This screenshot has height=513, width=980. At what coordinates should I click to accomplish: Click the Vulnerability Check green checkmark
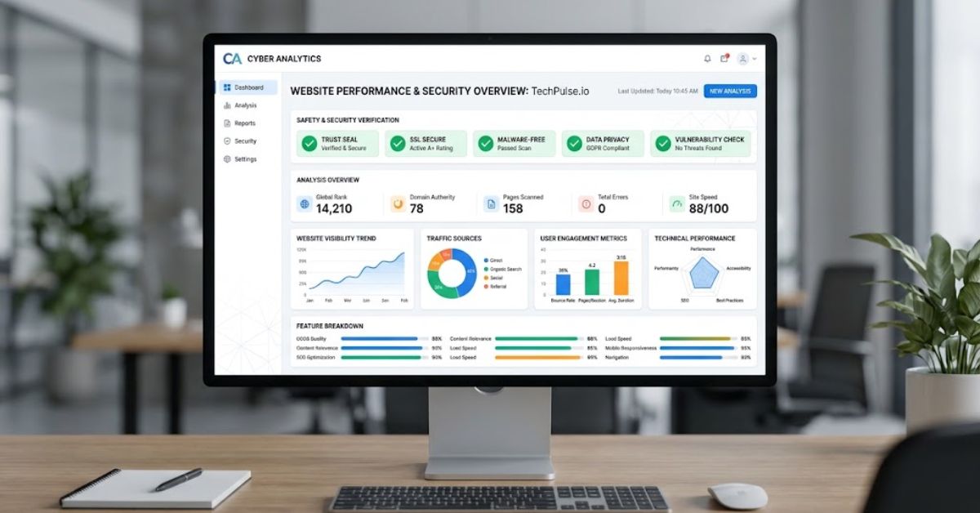click(x=663, y=144)
